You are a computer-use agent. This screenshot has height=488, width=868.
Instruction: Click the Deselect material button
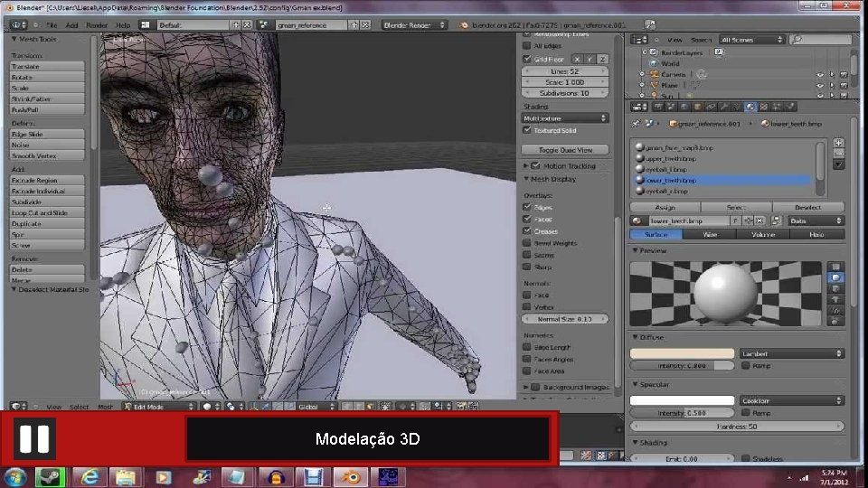[x=808, y=207]
